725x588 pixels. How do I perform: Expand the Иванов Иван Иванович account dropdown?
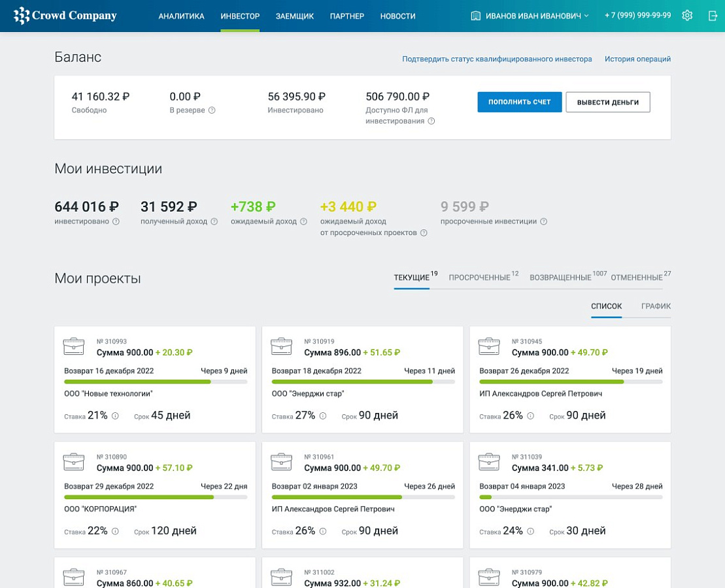pyautogui.click(x=530, y=16)
